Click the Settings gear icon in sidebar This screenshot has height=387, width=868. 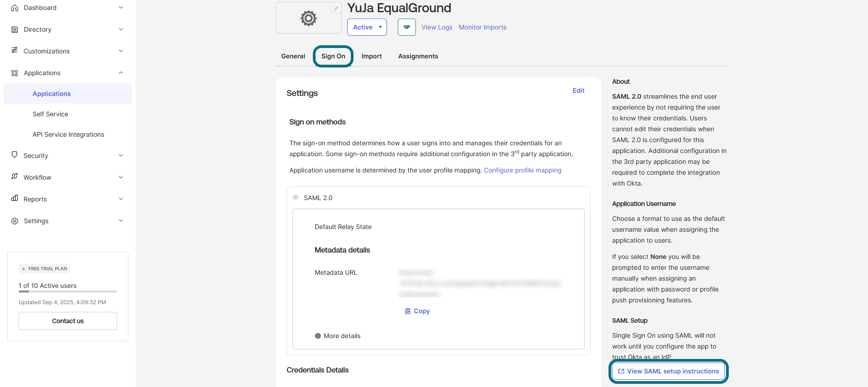(x=14, y=221)
